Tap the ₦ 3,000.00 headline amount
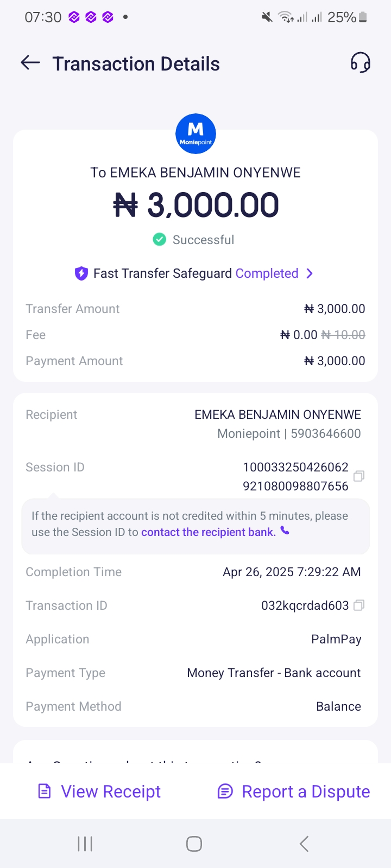This screenshot has width=391, height=868. (195, 206)
